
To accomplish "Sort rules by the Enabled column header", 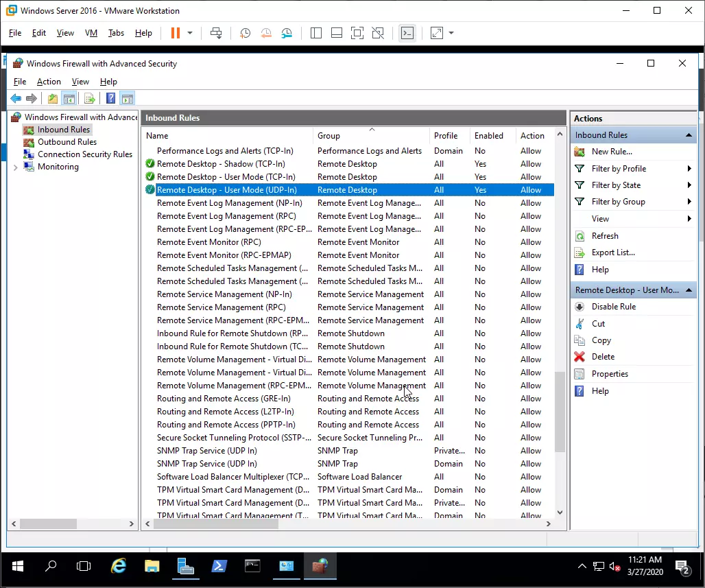I will 493,135.
